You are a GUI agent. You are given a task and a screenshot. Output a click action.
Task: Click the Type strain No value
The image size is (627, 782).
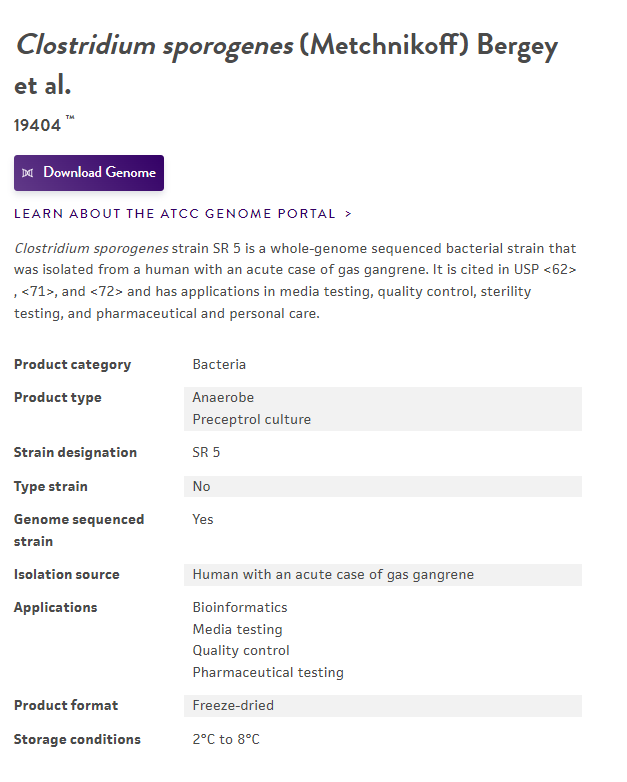pos(202,487)
